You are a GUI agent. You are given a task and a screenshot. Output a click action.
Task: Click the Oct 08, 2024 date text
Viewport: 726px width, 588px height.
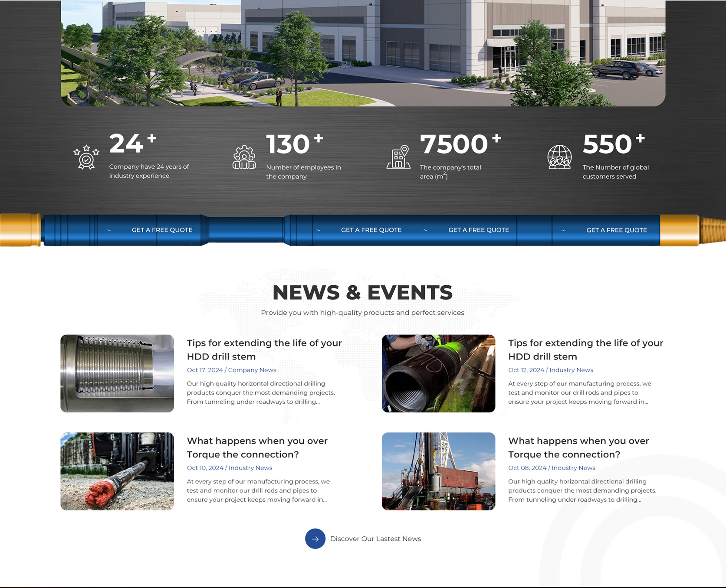coord(527,468)
